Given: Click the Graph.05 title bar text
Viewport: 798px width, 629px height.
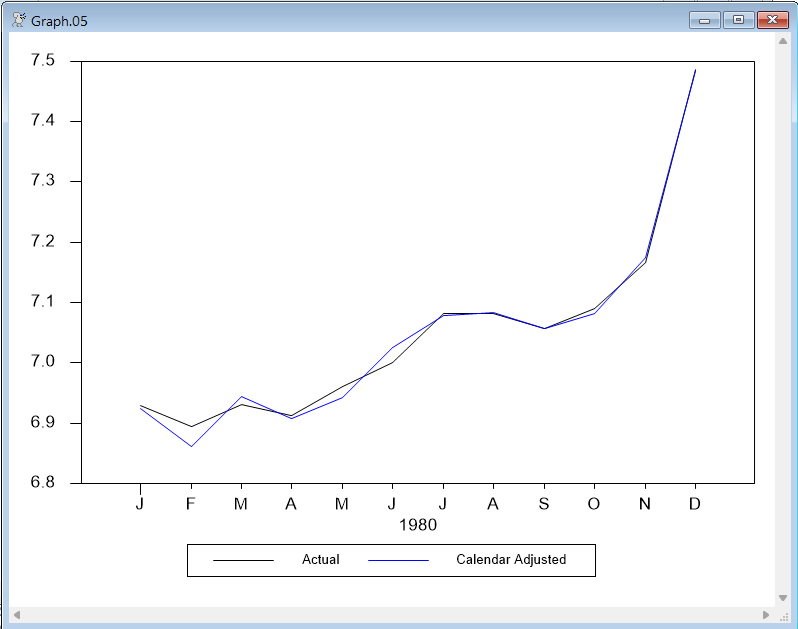Looking at the screenshot, I should (59, 20).
